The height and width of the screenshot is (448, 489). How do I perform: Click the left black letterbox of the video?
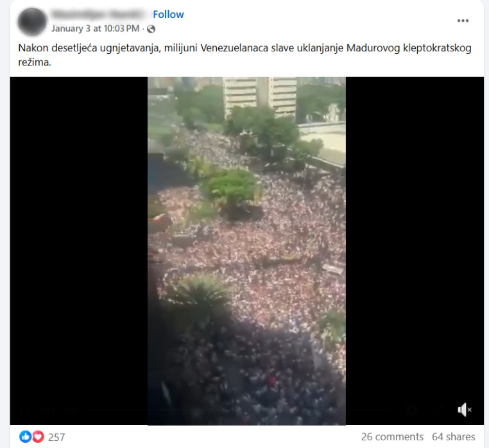pyautogui.click(x=79, y=251)
